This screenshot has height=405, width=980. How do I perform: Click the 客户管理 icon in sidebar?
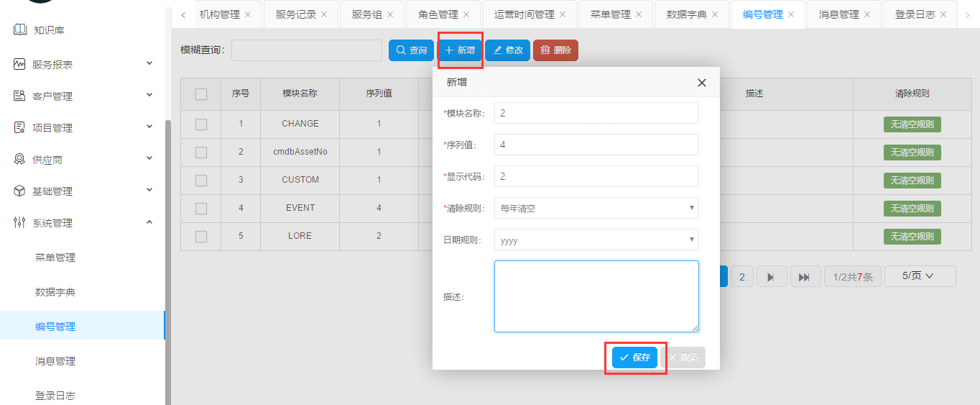(19, 96)
